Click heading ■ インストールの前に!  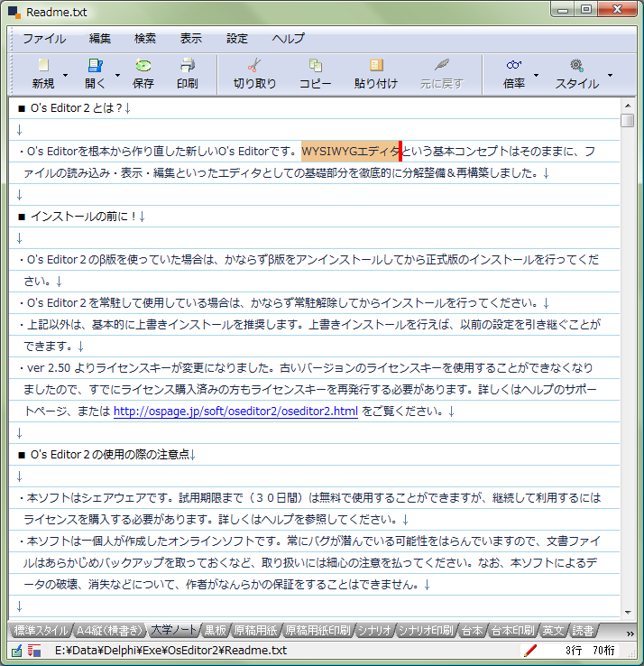(x=77, y=217)
